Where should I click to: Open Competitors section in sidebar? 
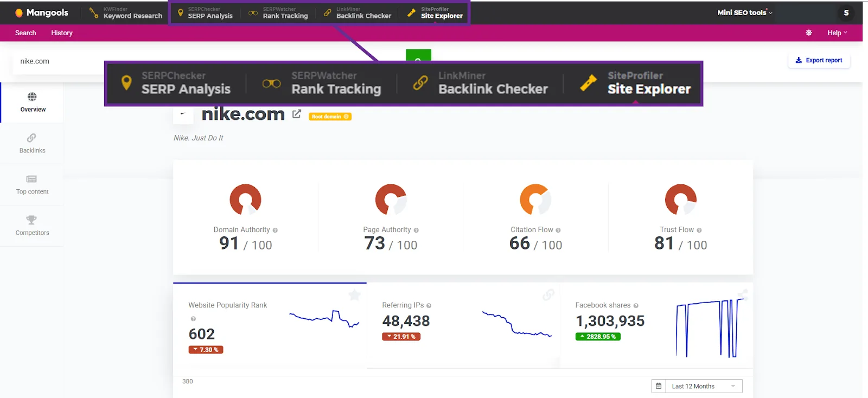pos(33,226)
